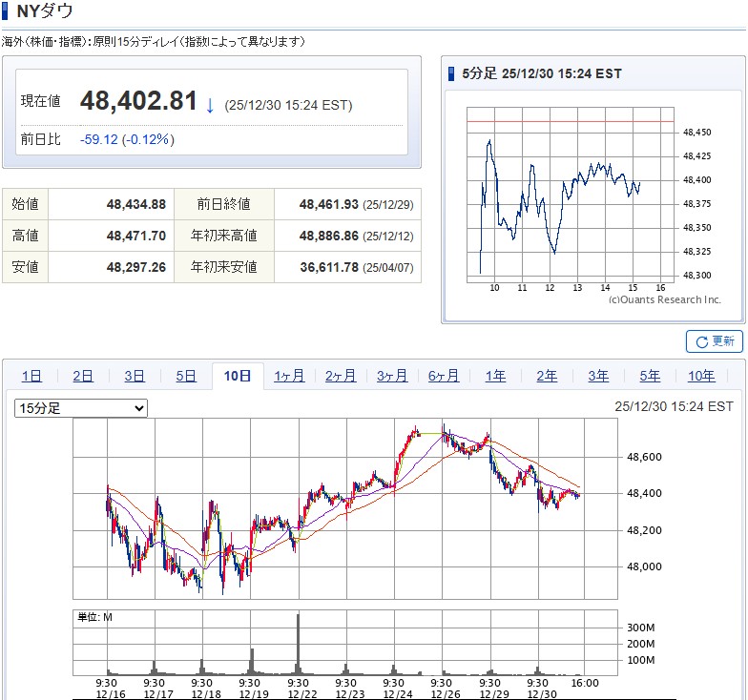This screenshot has width=748, height=700.
Task: Click the 更新 refresh button
Action: tap(714, 341)
